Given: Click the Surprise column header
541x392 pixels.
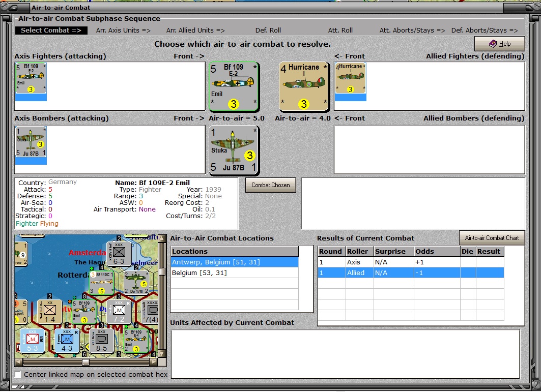Looking at the screenshot, I should pyautogui.click(x=394, y=251).
